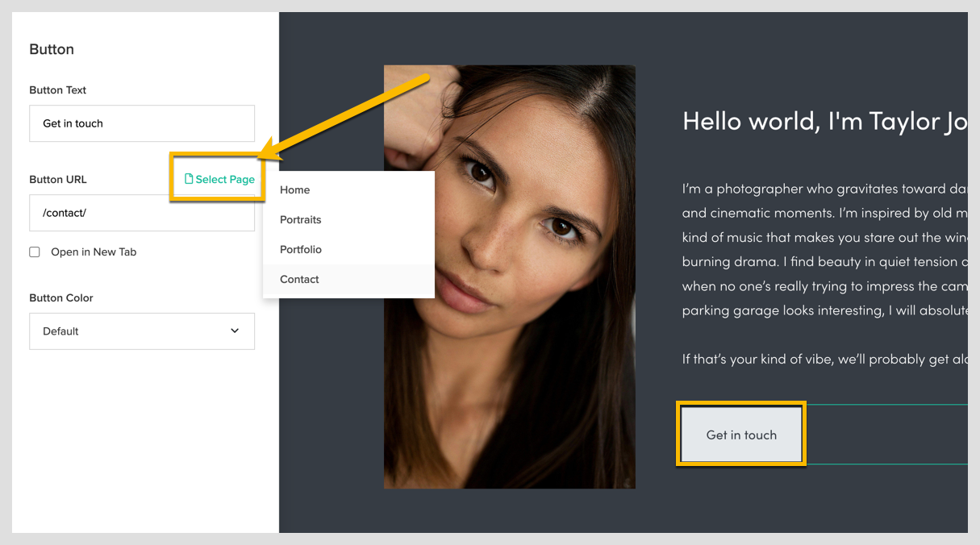Open the Button Color dropdown
The height and width of the screenshot is (545, 980).
[142, 331]
